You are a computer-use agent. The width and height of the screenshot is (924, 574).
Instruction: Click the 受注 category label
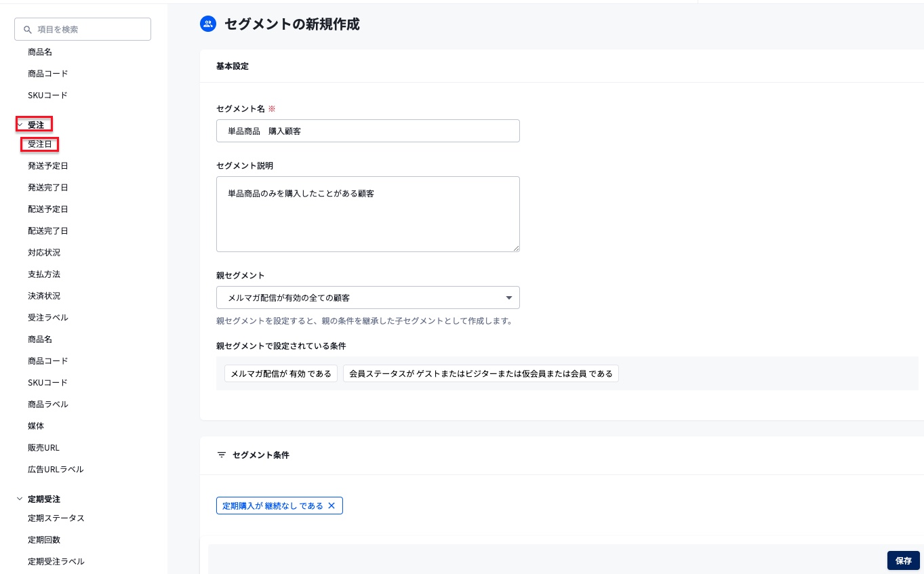tap(36, 125)
